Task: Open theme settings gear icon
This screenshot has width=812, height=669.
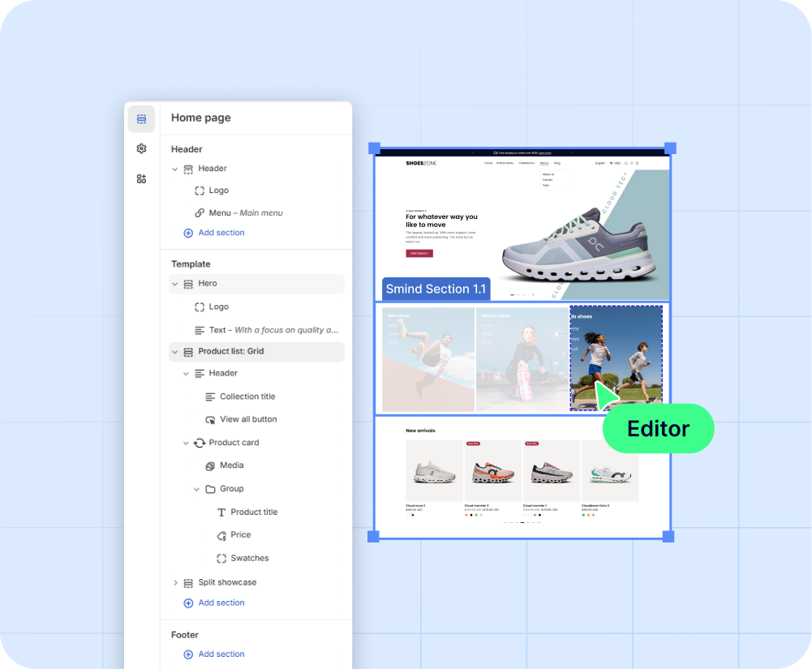Action: point(141,148)
